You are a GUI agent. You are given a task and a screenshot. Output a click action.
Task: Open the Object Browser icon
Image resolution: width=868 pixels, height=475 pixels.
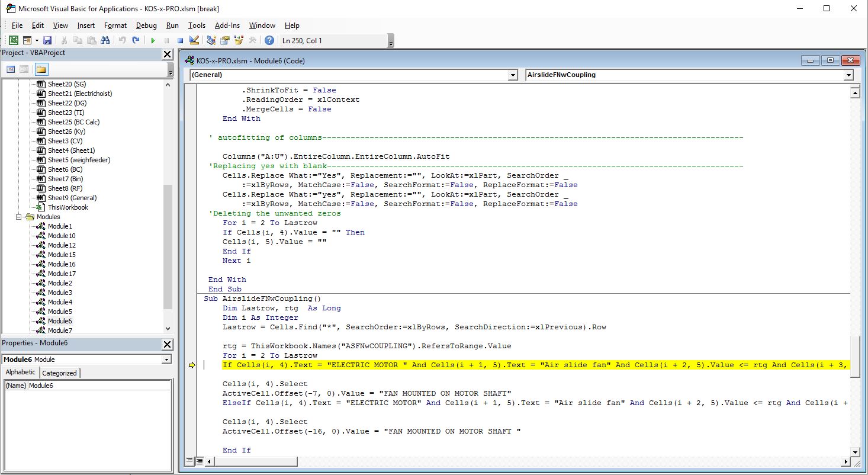[239, 40]
